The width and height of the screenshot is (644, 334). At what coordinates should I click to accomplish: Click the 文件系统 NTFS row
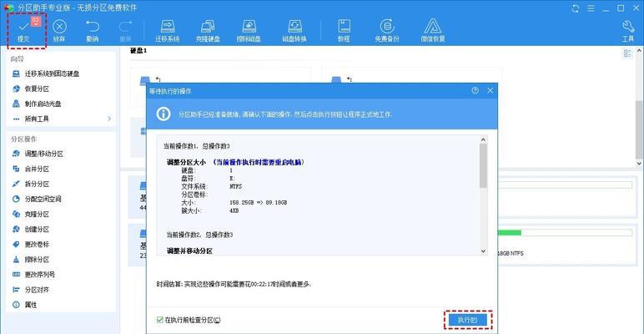click(x=212, y=186)
